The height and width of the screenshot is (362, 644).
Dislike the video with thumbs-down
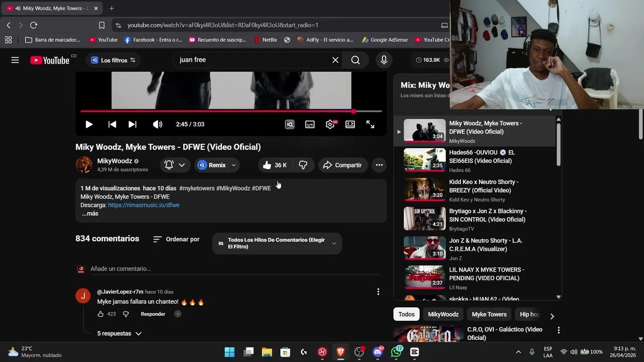click(x=303, y=165)
